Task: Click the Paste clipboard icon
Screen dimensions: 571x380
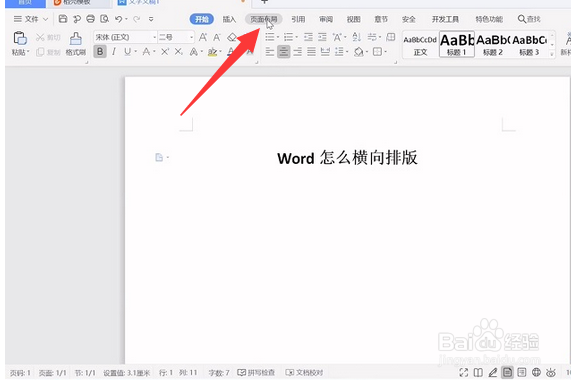Action: [x=20, y=38]
